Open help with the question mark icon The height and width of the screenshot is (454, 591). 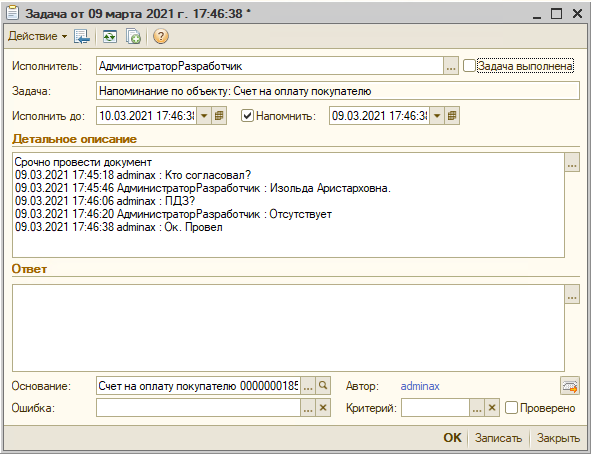point(161,37)
